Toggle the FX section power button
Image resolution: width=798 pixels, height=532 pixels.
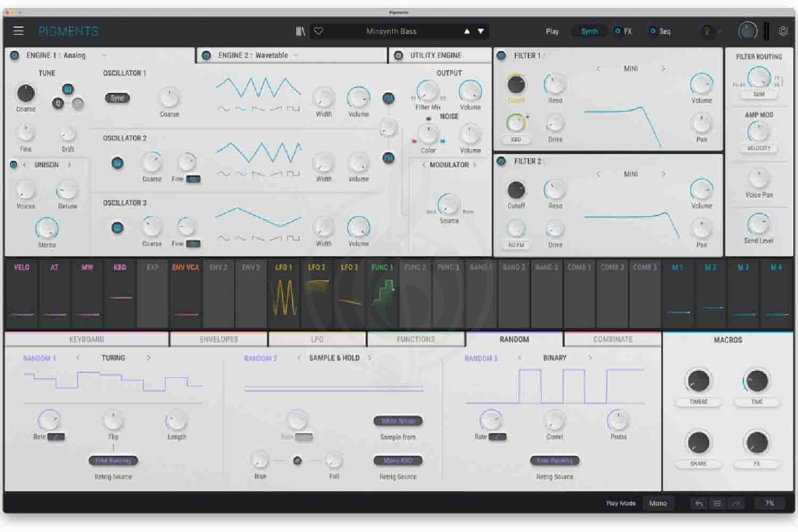pyautogui.click(x=618, y=31)
